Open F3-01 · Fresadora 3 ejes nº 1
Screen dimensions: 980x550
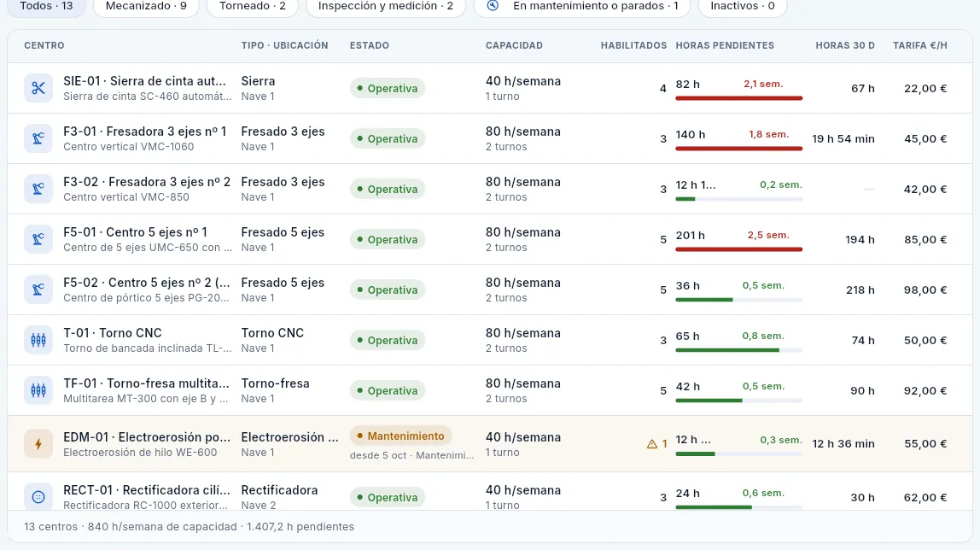pos(145,132)
